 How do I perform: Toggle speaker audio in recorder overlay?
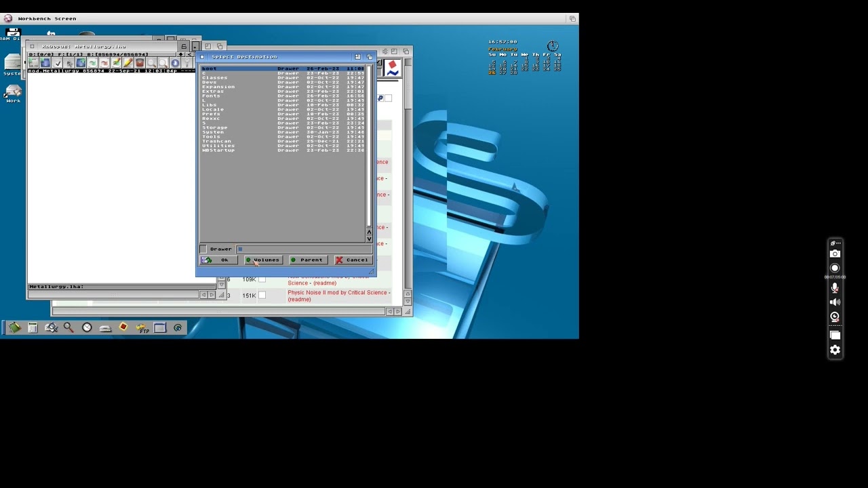(x=835, y=302)
